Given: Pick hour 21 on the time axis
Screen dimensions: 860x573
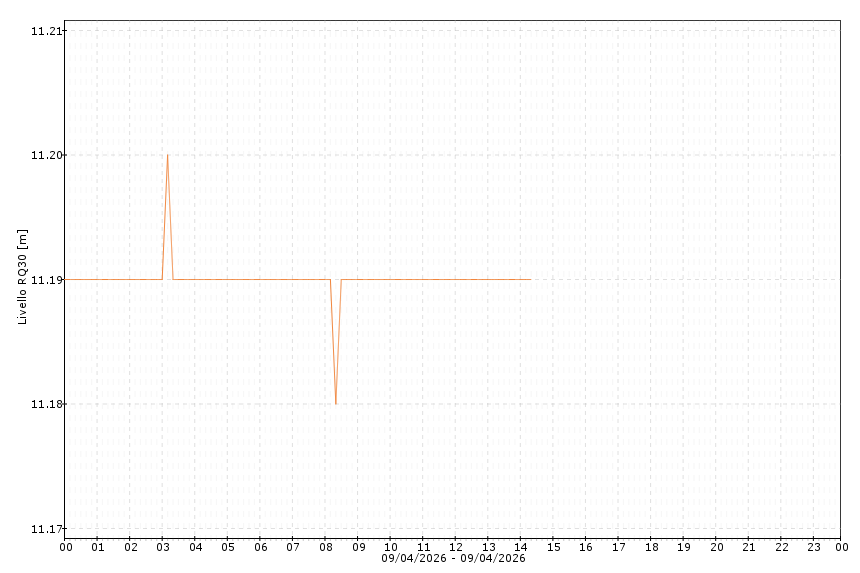Looking at the screenshot, I should click(749, 547).
